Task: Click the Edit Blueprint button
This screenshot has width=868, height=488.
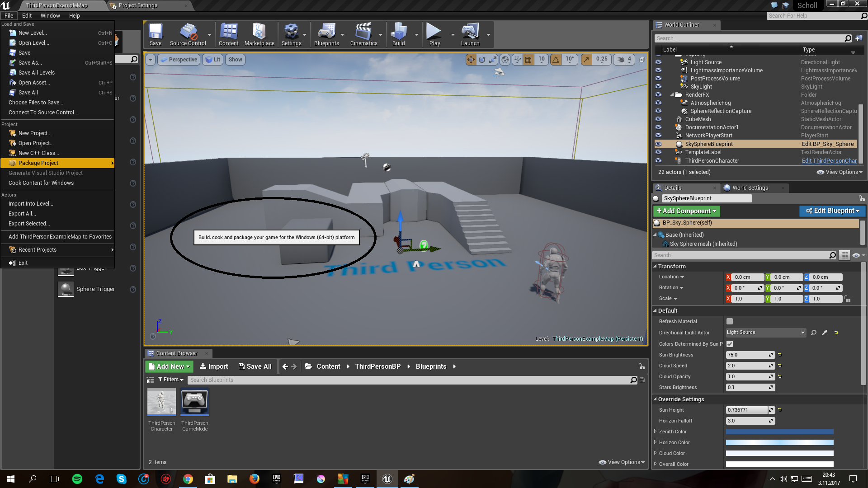Action: tap(832, 211)
